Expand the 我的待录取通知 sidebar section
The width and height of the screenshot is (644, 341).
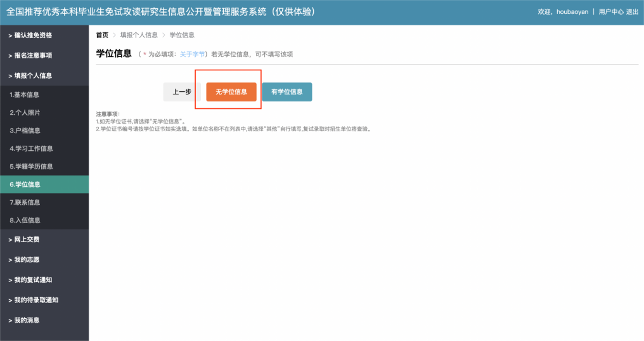44,300
